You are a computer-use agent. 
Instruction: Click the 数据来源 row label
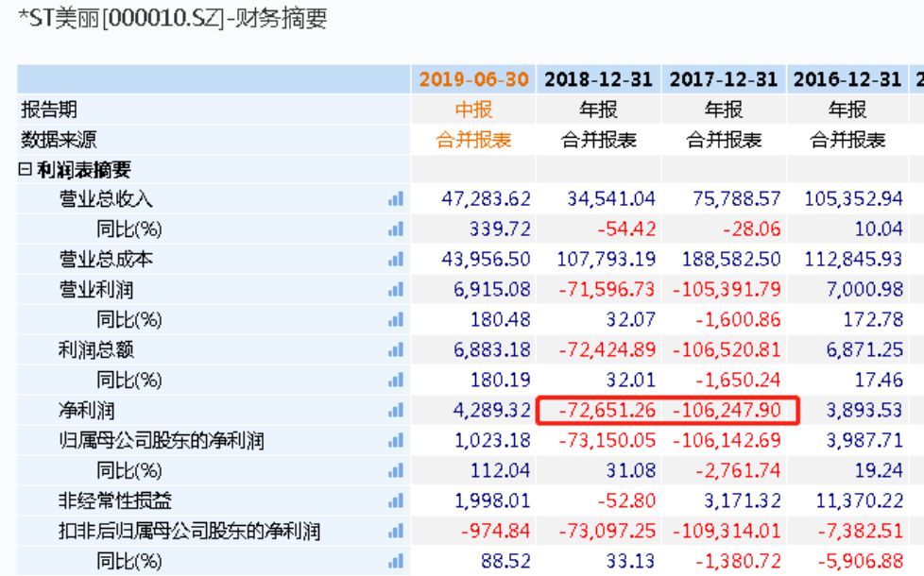point(59,140)
